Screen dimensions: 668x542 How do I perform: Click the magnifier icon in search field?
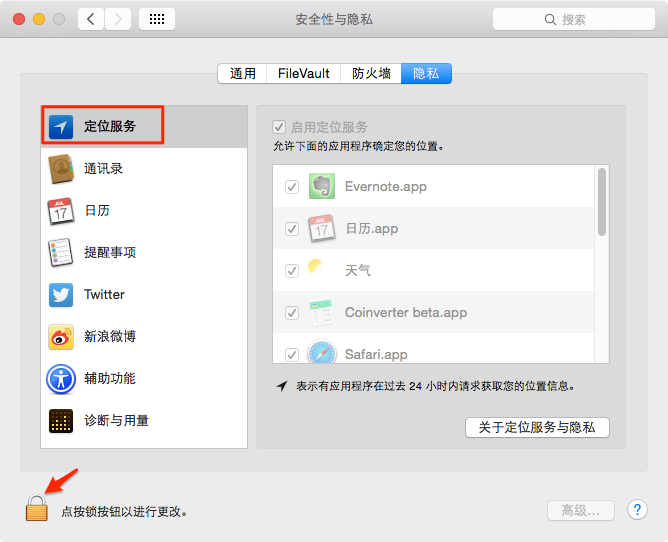(x=550, y=20)
